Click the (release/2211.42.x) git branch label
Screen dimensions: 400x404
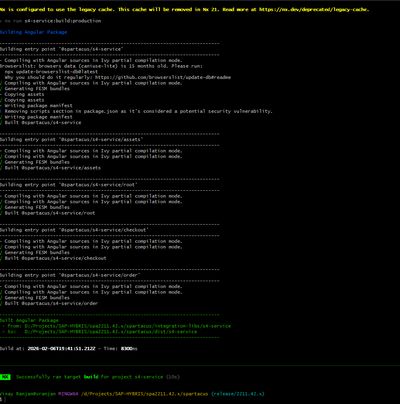pos(238,394)
